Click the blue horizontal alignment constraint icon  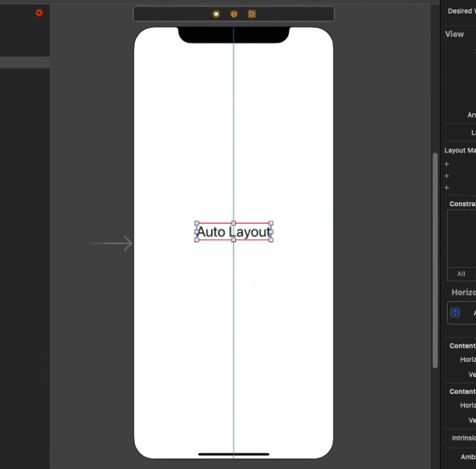(x=455, y=312)
